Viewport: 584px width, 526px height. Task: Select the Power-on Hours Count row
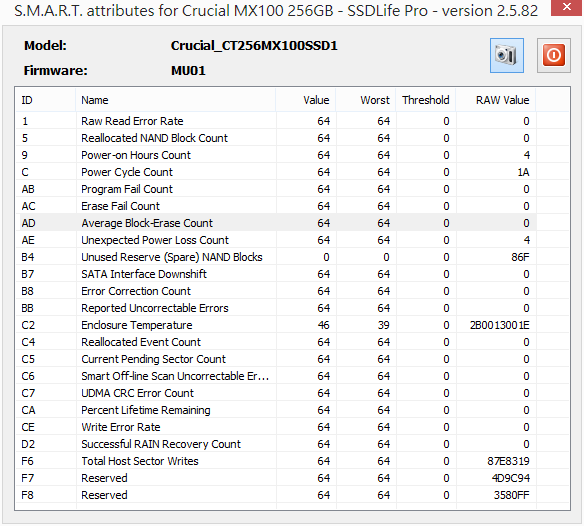click(x=276, y=155)
